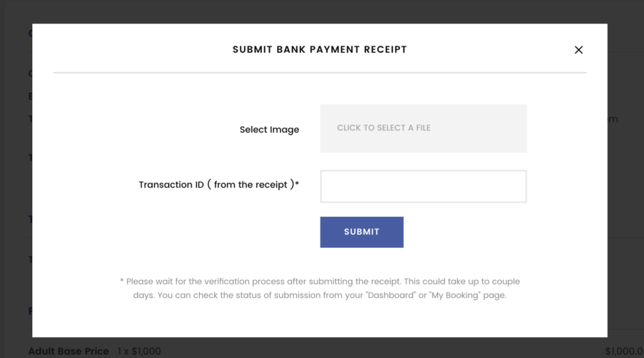Screen dimensions: 644x358
Task: Click the dimmed backdrop left of the dialog
Action: click(16, 179)
